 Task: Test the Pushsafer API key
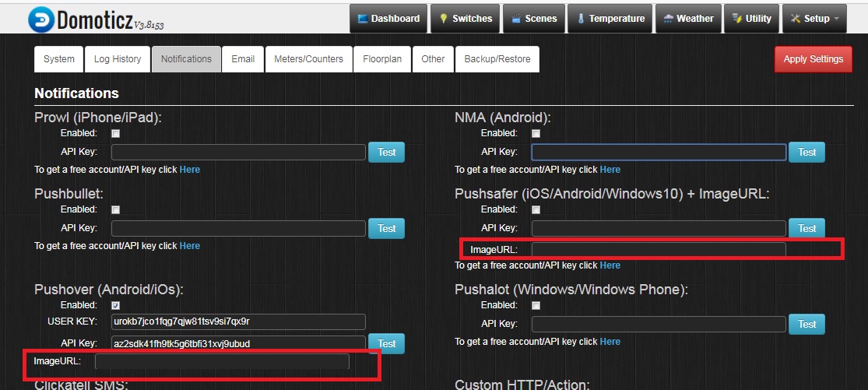(x=807, y=228)
